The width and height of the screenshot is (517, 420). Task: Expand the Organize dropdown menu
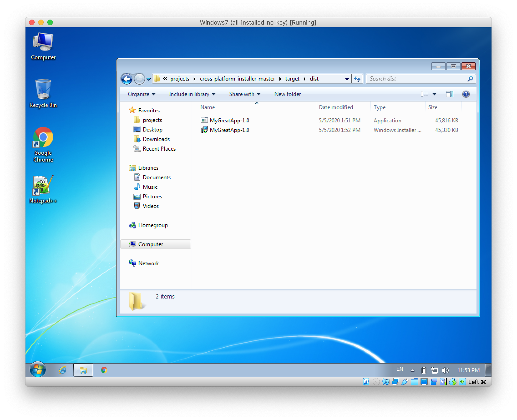coord(141,94)
